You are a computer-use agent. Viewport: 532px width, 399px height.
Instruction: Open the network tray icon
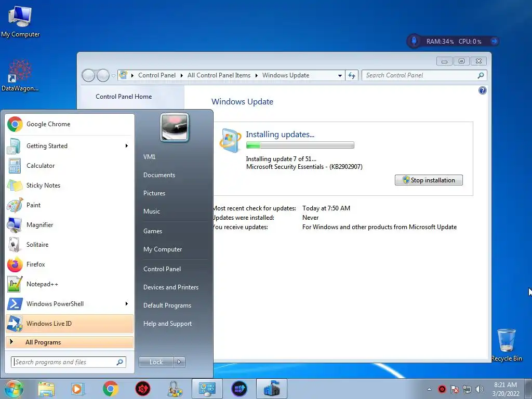coord(467,389)
